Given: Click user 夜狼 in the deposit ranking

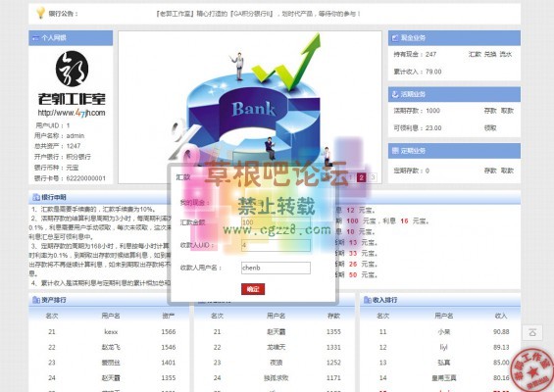Looking at the screenshot, I should pos(277,363).
